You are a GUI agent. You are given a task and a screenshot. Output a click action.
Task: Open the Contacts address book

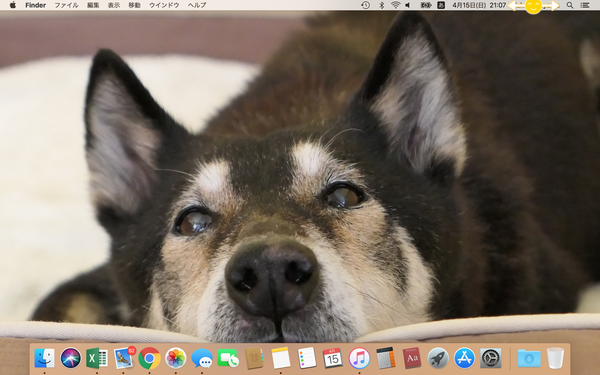[x=254, y=359]
